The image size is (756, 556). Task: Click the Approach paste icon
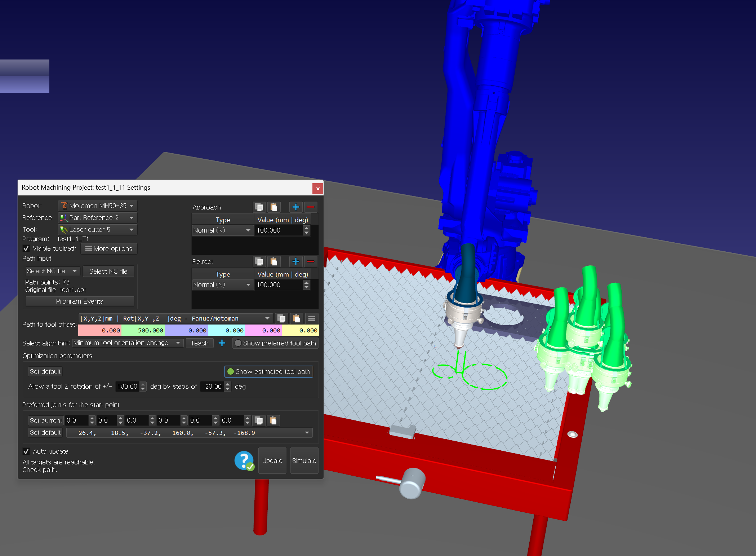point(274,207)
